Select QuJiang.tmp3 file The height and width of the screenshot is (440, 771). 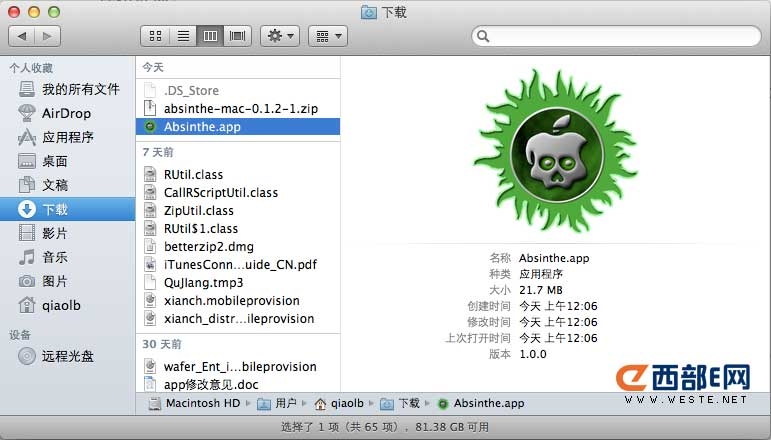point(238,283)
